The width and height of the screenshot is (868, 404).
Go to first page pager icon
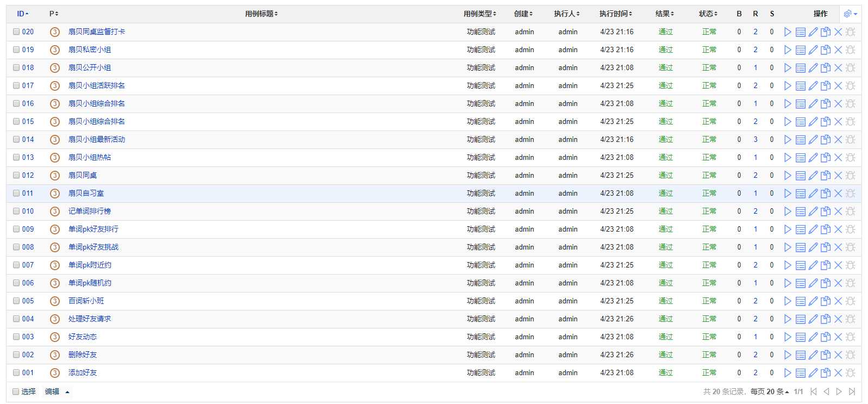[x=813, y=391]
